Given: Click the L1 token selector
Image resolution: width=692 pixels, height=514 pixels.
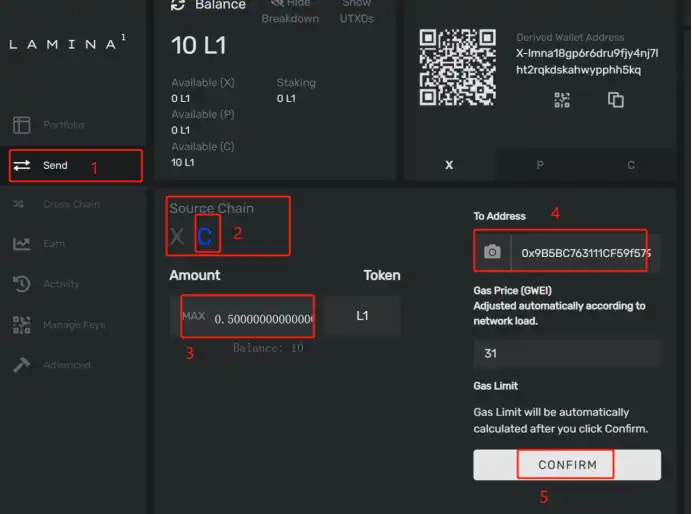Looking at the screenshot, I should (x=362, y=316).
